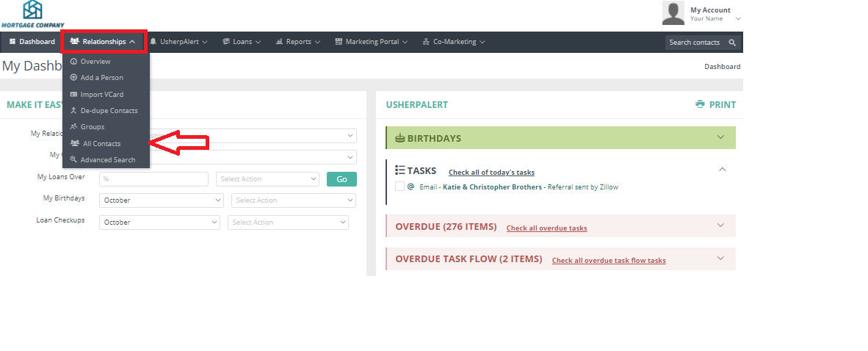Click the green Go button
This screenshot has height=351, width=868.
click(341, 178)
